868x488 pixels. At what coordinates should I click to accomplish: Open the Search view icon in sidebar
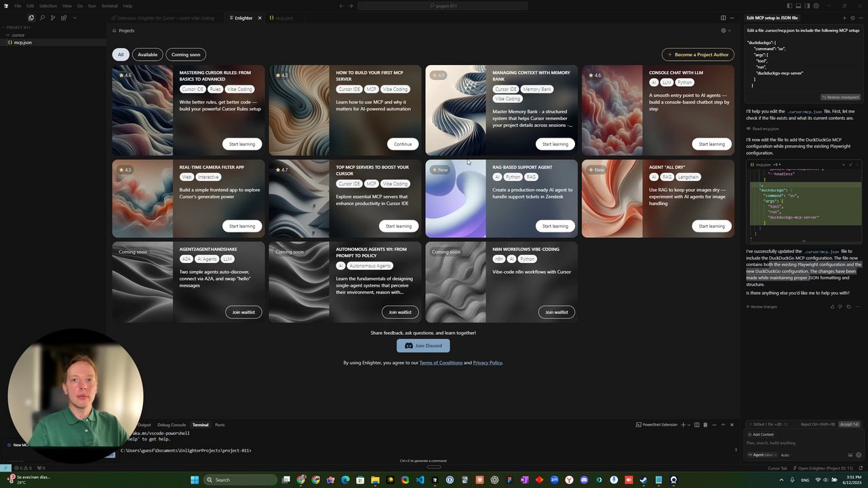(42, 18)
